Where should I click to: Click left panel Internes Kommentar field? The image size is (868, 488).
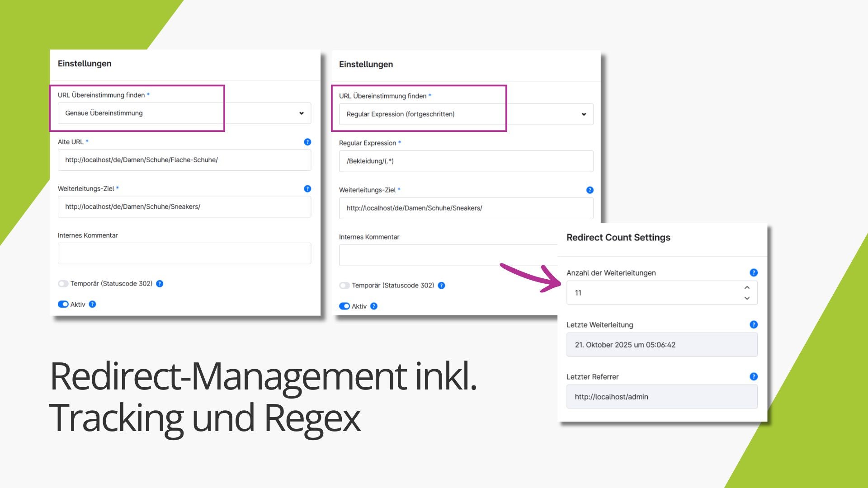(184, 253)
